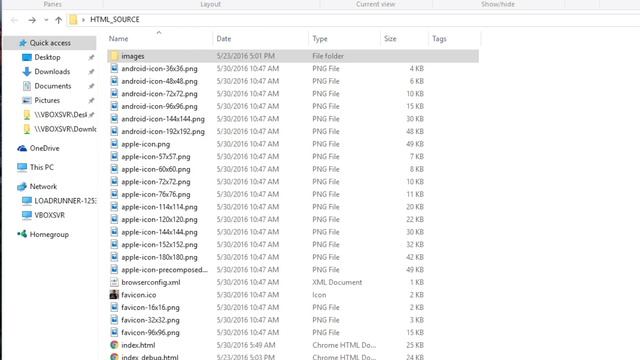This screenshot has height=360, width=640.
Task: Click the Pictures folder icon in sidebar
Action: [x=27, y=100]
